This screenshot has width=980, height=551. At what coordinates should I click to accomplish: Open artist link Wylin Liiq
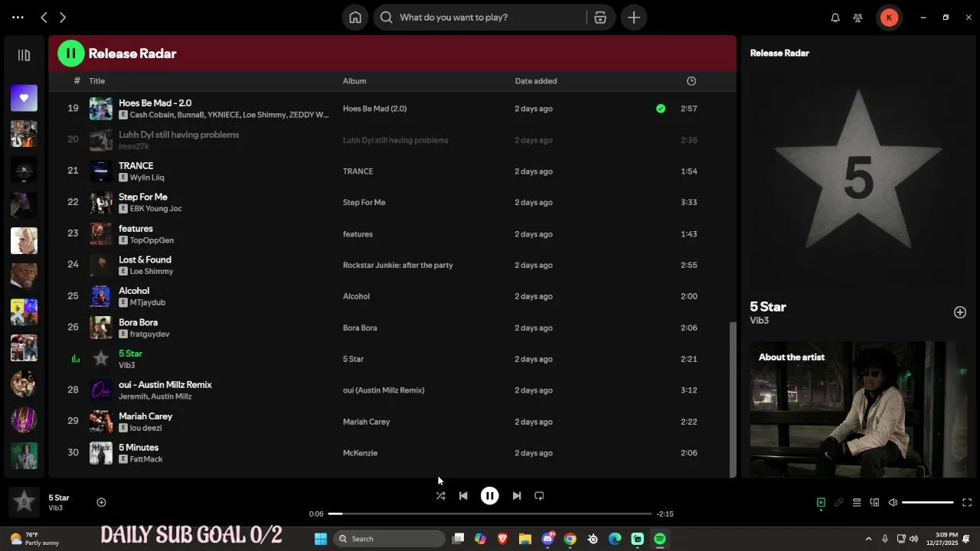pyautogui.click(x=147, y=178)
